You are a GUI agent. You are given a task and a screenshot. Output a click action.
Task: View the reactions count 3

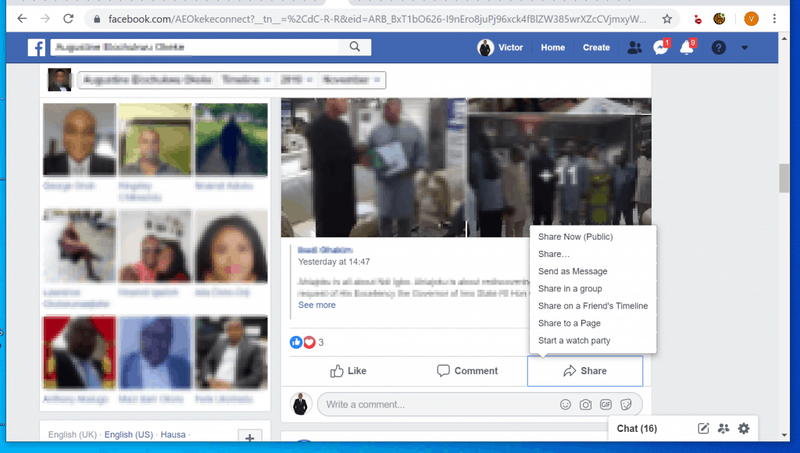coord(321,342)
